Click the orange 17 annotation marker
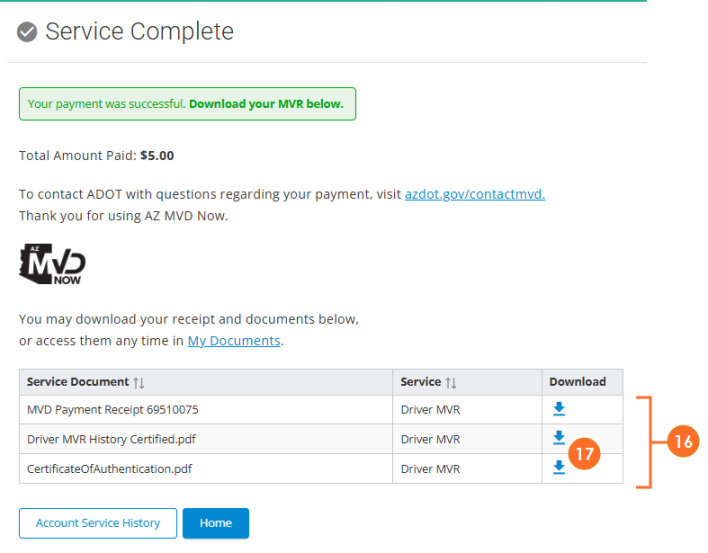The height and width of the screenshot is (553, 708). point(585,454)
